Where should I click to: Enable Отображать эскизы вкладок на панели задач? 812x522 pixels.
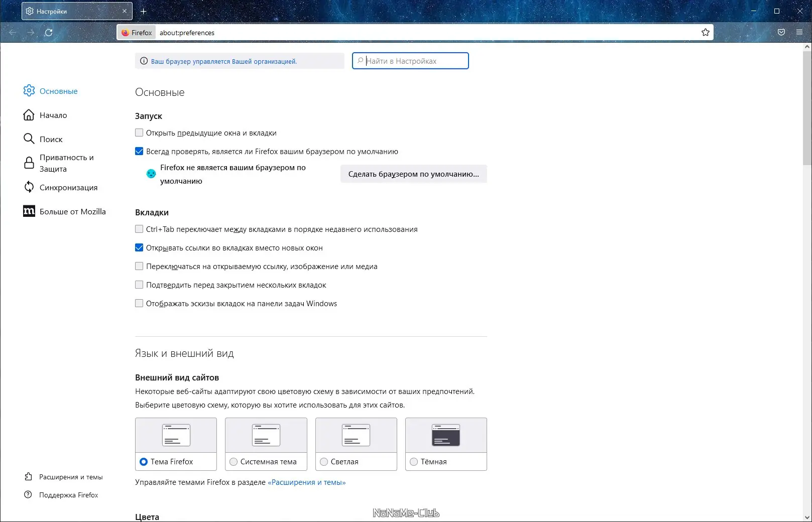pos(139,303)
